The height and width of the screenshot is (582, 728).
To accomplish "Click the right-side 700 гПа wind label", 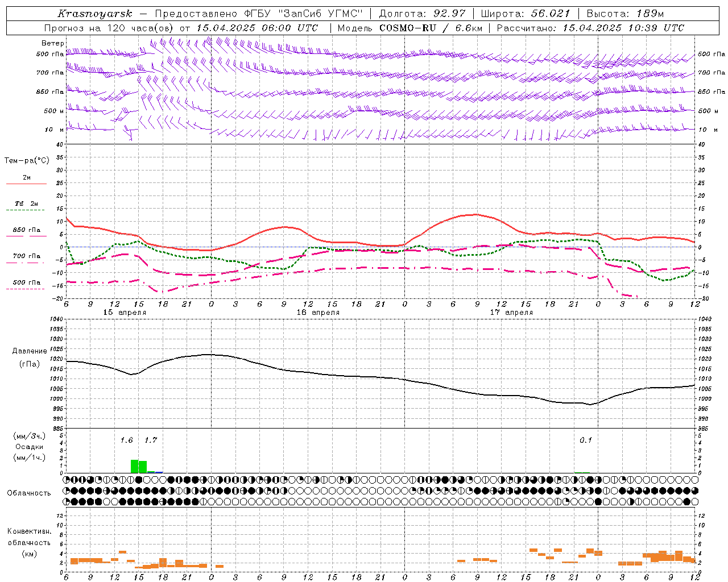I will coord(712,73).
